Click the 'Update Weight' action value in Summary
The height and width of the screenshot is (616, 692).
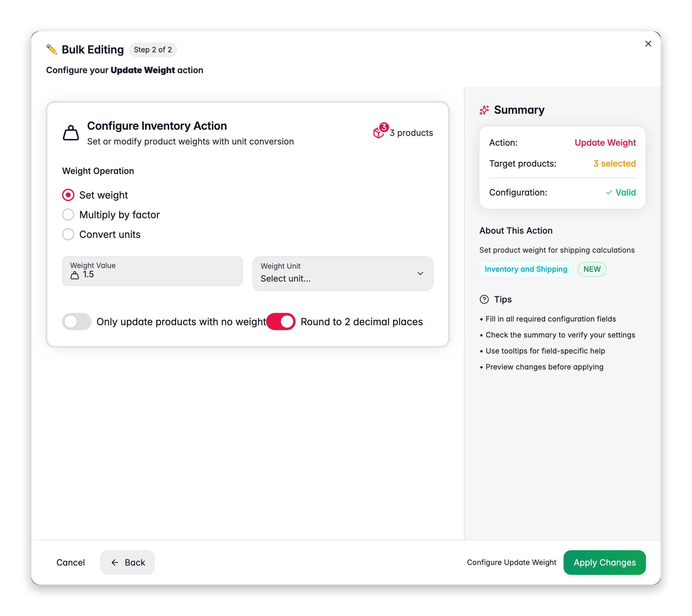[605, 143]
